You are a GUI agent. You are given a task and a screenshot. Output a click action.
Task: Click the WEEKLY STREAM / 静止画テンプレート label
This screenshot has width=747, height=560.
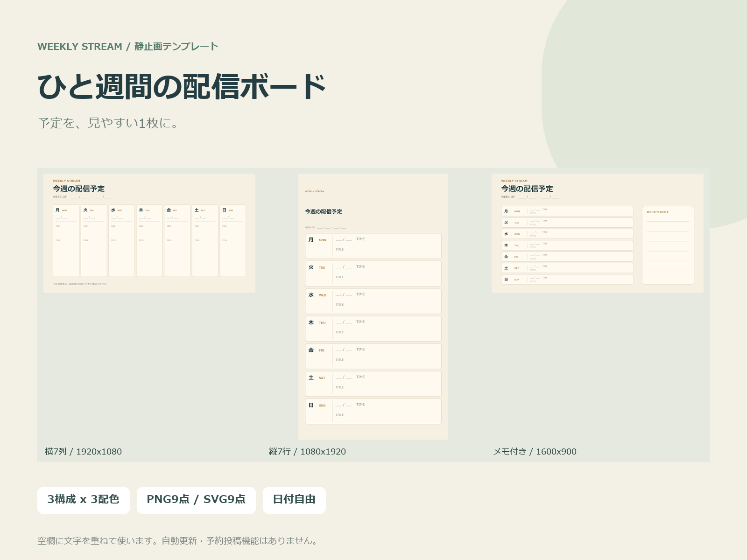(128, 47)
